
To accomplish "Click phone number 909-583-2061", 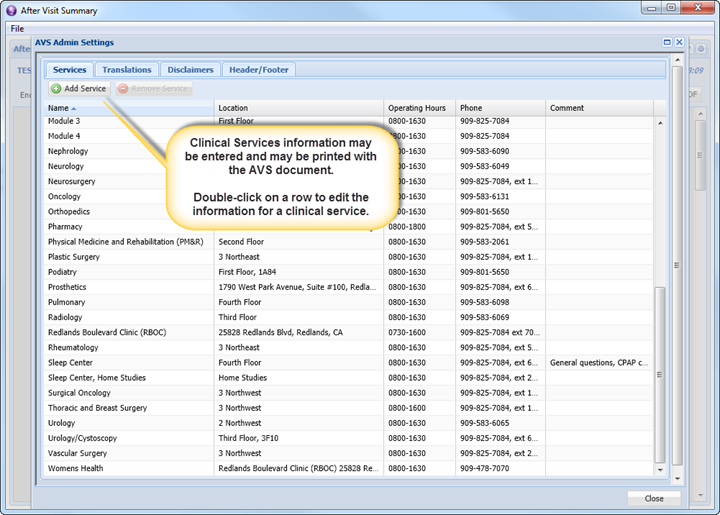I will tap(501, 242).
